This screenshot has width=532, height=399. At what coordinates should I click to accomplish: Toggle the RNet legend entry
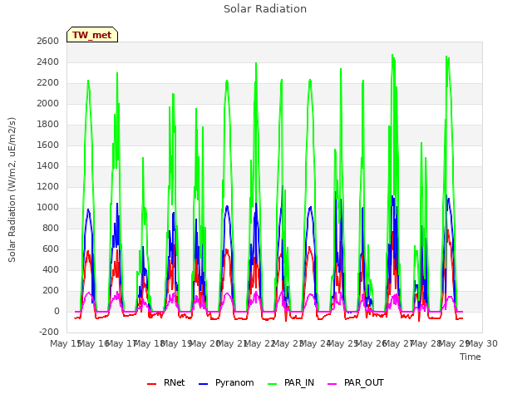coord(166,382)
